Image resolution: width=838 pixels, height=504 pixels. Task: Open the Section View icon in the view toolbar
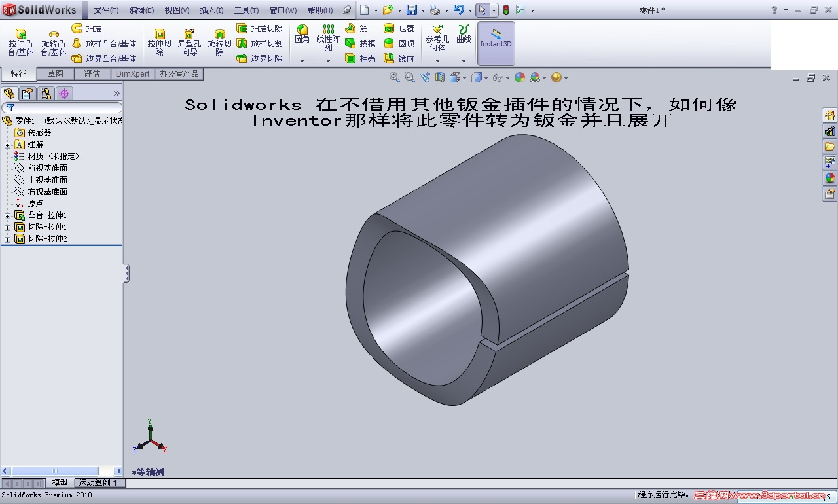440,77
